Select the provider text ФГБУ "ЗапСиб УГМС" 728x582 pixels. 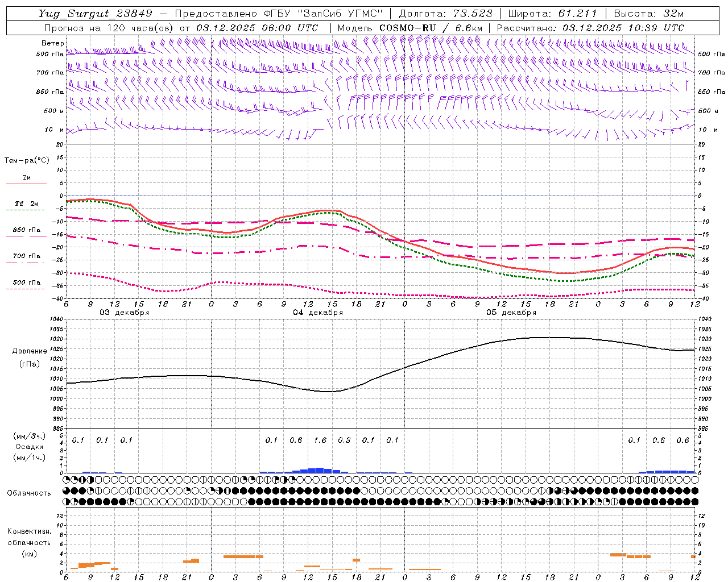click(x=324, y=14)
